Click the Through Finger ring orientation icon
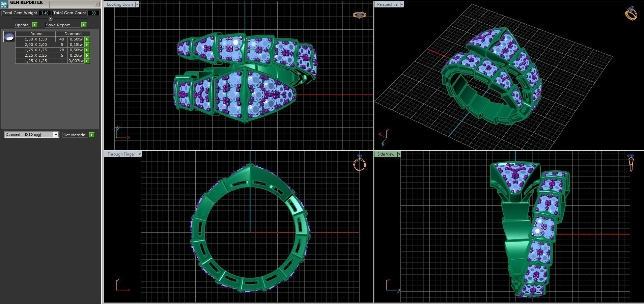The width and height of the screenshot is (644, 304). tap(360, 163)
